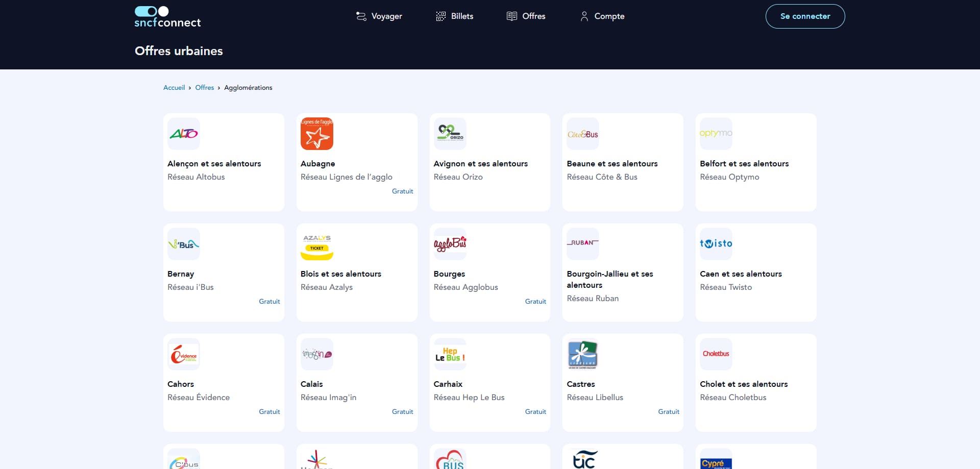980x469 pixels.
Task: Click the Gratuit label on Bourges card
Action: tap(535, 302)
